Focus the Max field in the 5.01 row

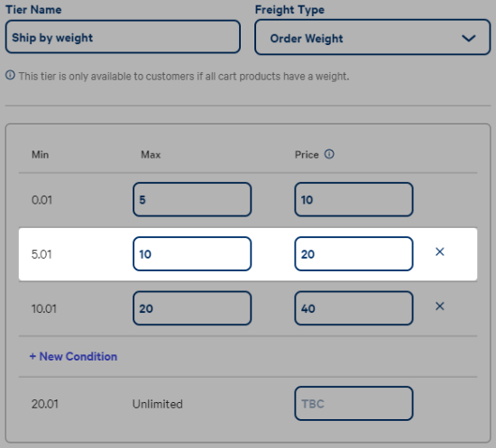(x=192, y=254)
